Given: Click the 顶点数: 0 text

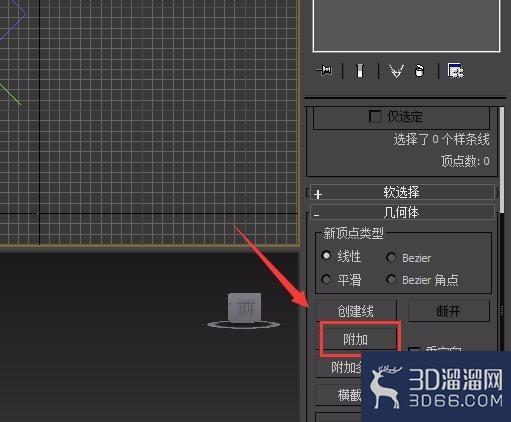Looking at the screenshot, I should [x=465, y=161].
